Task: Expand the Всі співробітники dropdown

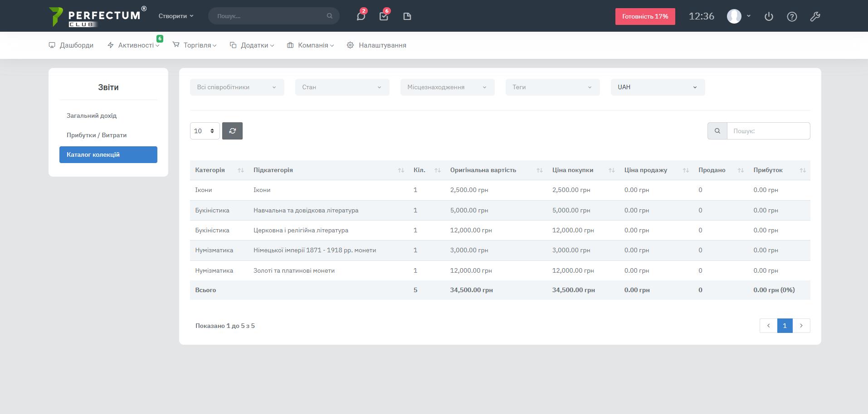Action: [237, 87]
